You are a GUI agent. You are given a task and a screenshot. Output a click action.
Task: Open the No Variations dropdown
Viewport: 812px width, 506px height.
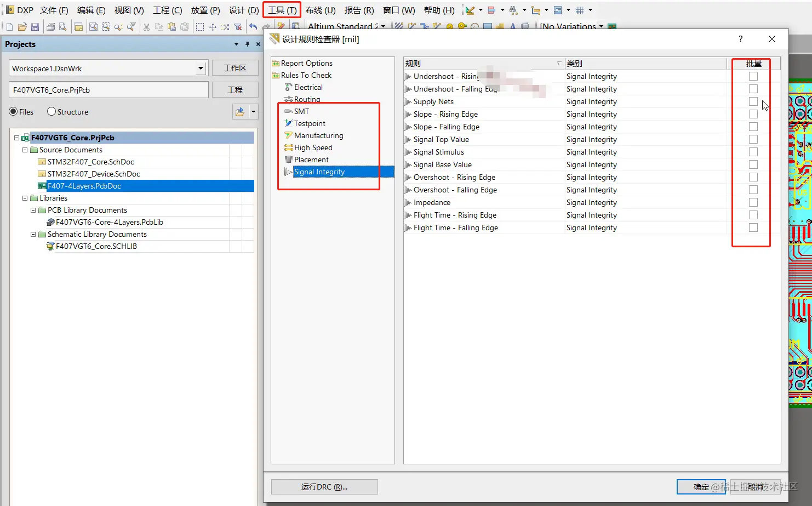tap(601, 26)
